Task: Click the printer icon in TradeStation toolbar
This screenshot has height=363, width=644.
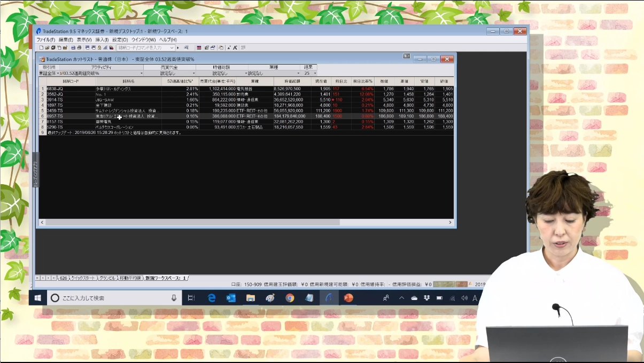Action: click(79, 48)
